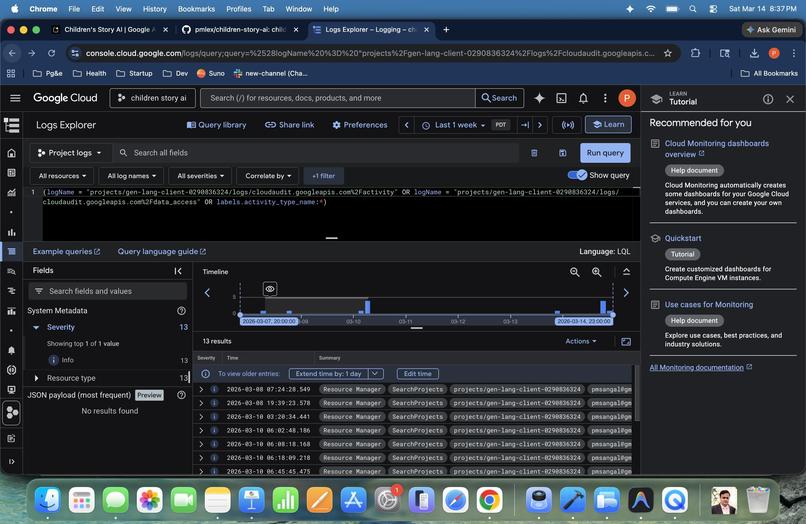Bookmark this page star icon
The width and height of the screenshot is (806, 524).
[x=668, y=53]
